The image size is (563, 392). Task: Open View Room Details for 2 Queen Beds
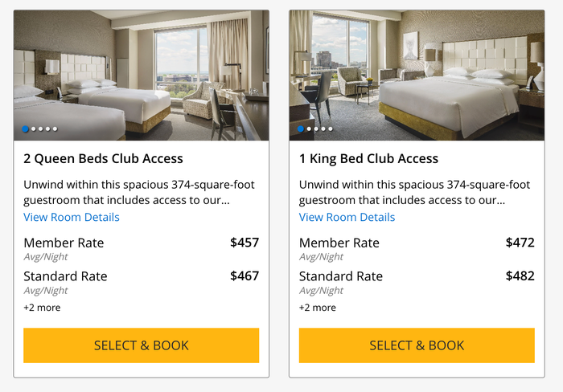click(x=72, y=217)
